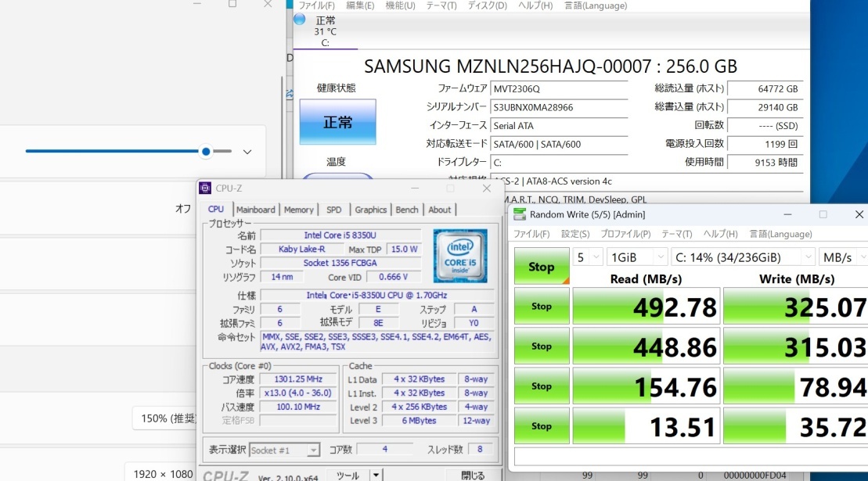
Task: Close the CPU-Z window
Action: pos(487,188)
